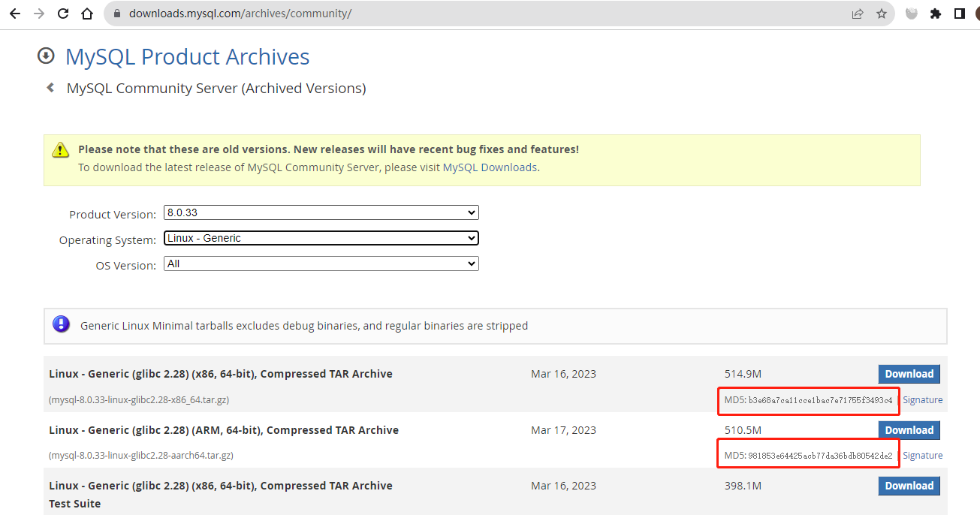This screenshot has height=515, width=980.
Task: Open the Operating System dropdown showing Linux - Generic
Action: pyautogui.click(x=321, y=238)
